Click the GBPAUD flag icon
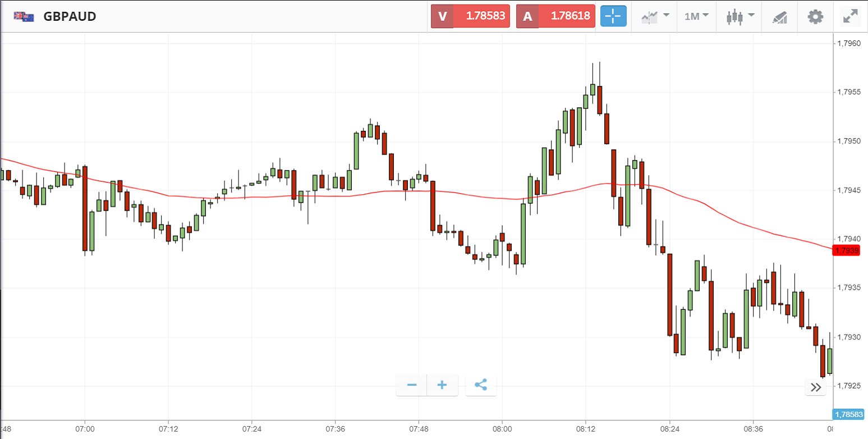This screenshot has height=439, width=868. 24,16
